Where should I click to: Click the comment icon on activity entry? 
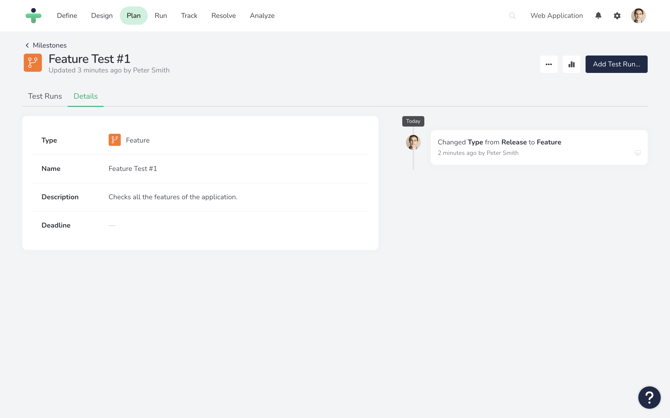(x=637, y=153)
